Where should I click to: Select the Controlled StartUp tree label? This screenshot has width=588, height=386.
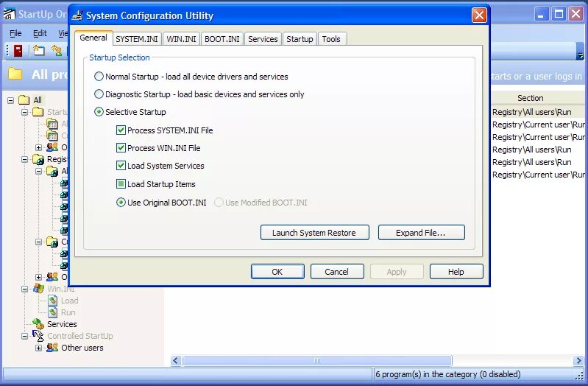(x=80, y=336)
